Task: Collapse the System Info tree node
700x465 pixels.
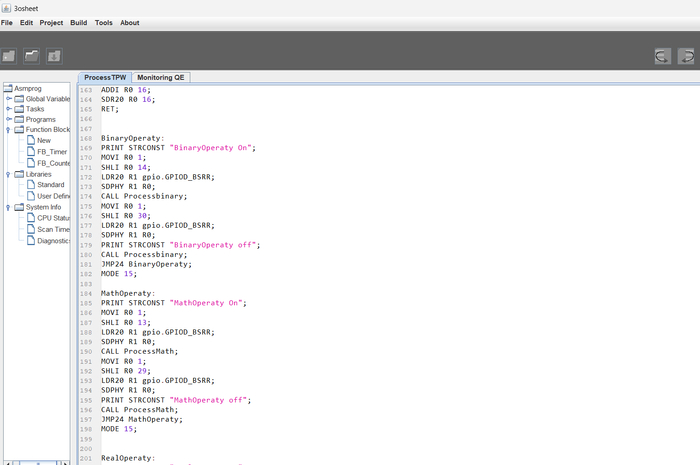Action: point(8,207)
